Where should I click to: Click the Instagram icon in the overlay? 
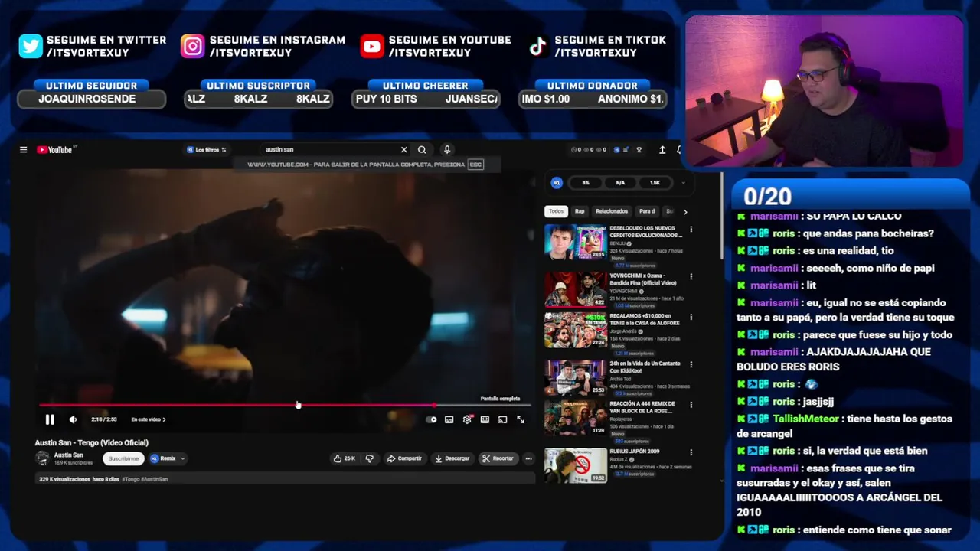[192, 46]
